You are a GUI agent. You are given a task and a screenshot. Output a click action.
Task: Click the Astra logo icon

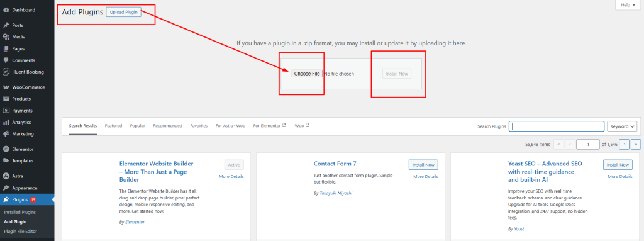pyautogui.click(x=6, y=176)
